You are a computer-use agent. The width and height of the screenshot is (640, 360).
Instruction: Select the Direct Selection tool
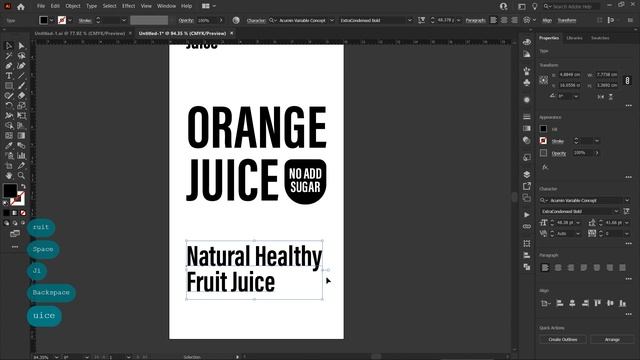coord(21,46)
